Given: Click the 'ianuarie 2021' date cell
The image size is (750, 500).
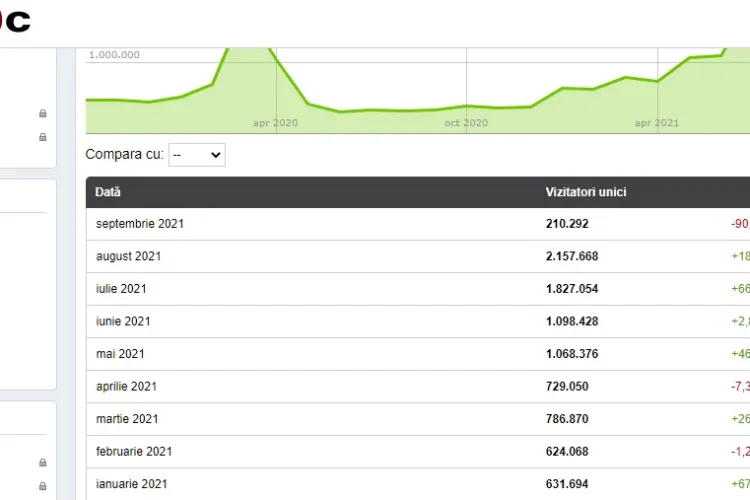Looking at the screenshot, I should (x=131, y=484).
